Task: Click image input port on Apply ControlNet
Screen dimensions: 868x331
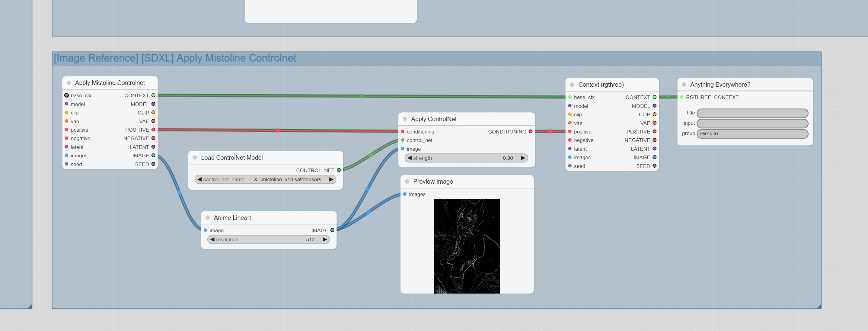Action: pos(403,149)
